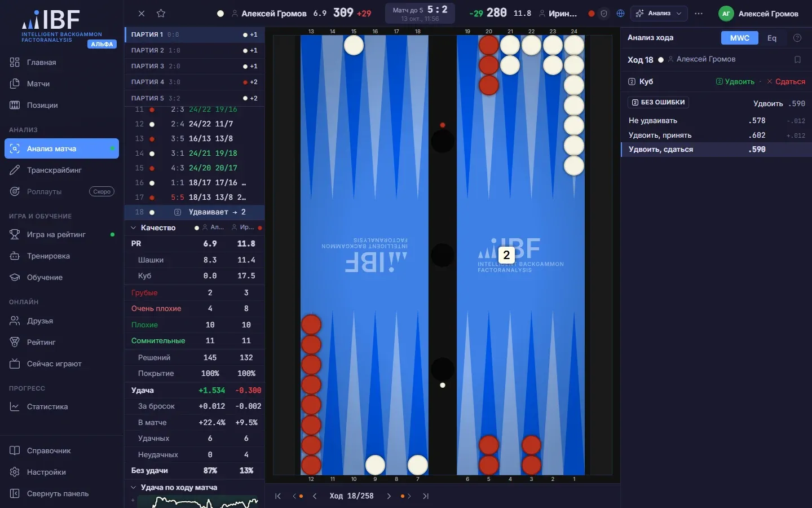Click the green Удвоить cube action

(x=735, y=82)
